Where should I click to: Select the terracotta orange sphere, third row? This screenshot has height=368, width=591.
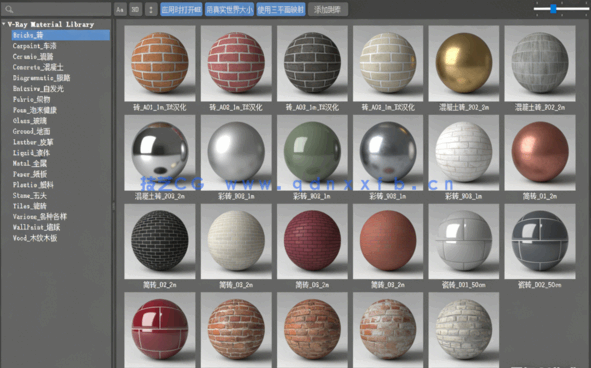pyautogui.click(x=388, y=241)
